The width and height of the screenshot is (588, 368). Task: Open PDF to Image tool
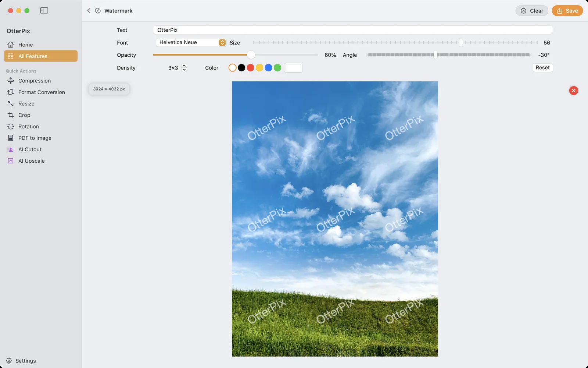coord(41,138)
